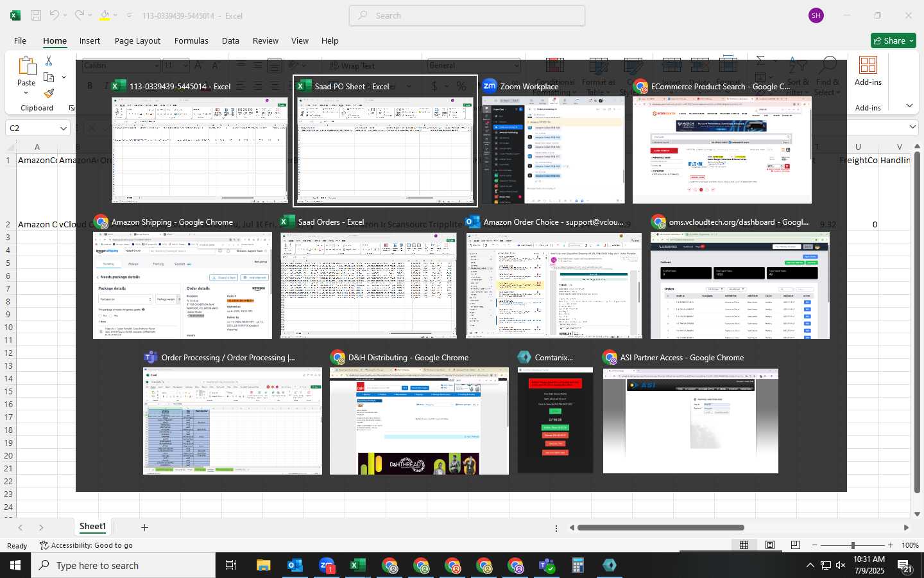Expand the Name Box dropdown arrow
The width and height of the screenshot is (924, 578).
[x=63, y=128]
